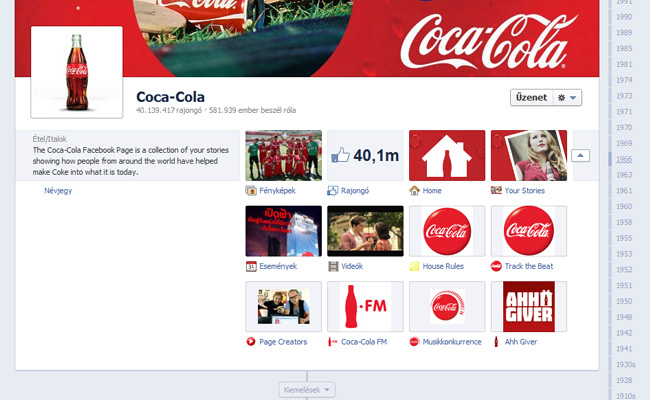Click the Coca-Cola bottle profile picture
Viewport: 650px width, 400px height.
coord(77,72)
